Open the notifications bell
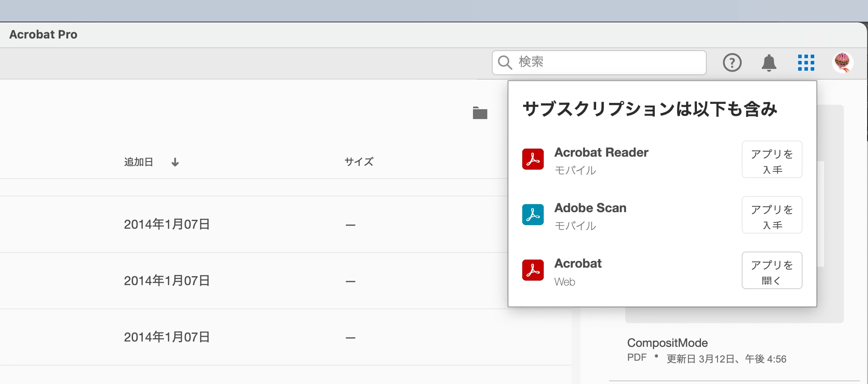868x384 pixels. click(769, 63)
